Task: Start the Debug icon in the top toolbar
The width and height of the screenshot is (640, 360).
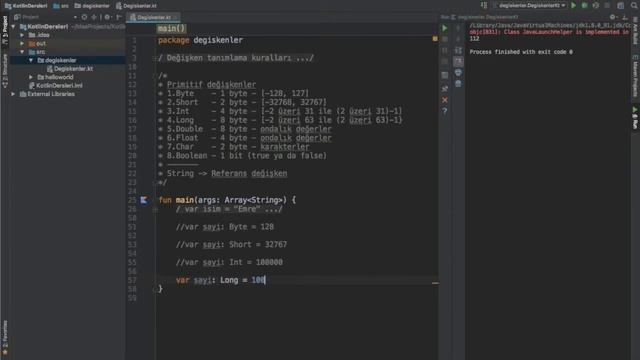Action: click(584, 6)
